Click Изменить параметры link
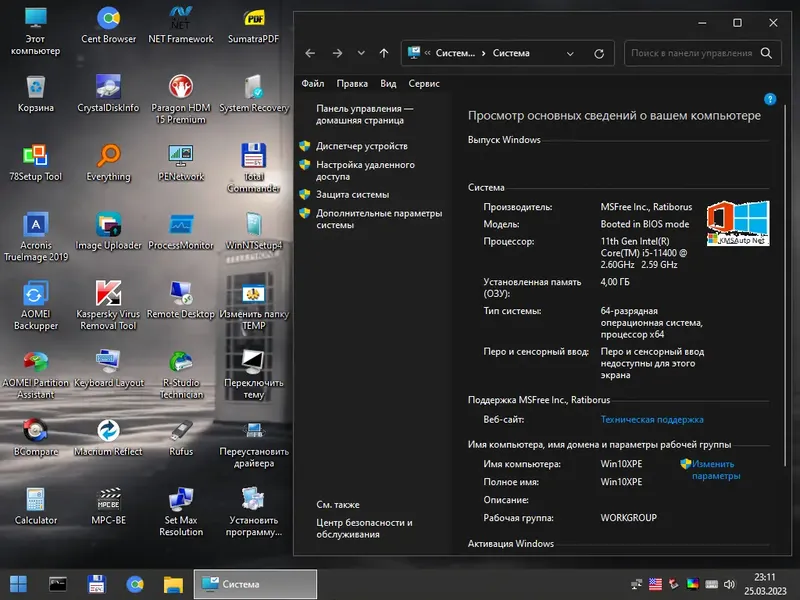The image size is (800, 600). [716, 470]
